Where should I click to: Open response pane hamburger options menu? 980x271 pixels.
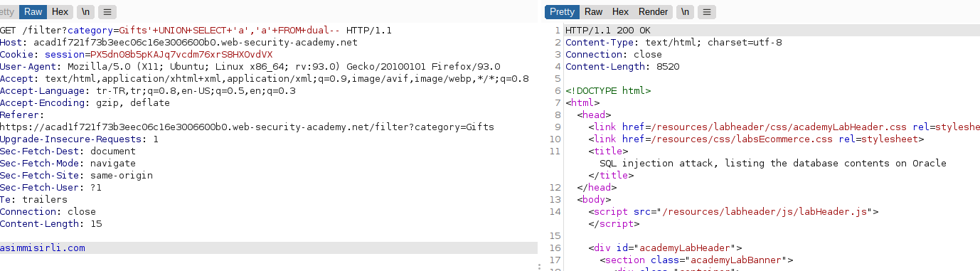[x=707, y=12]
